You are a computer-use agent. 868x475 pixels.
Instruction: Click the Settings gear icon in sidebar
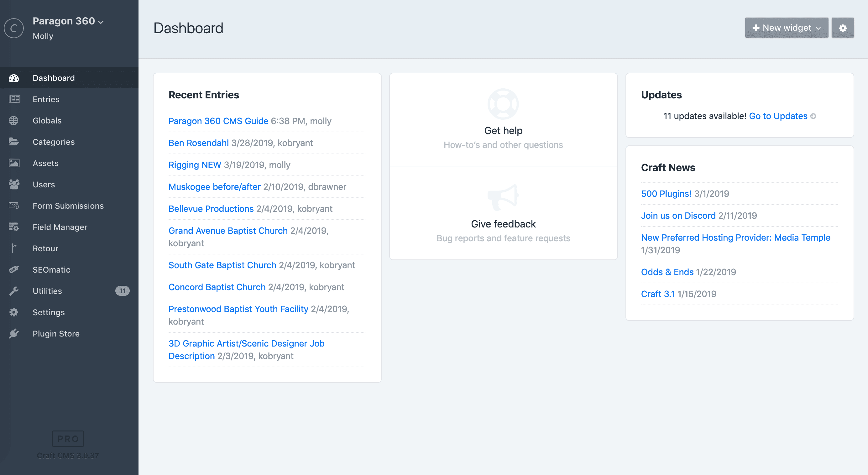(14, 312)
